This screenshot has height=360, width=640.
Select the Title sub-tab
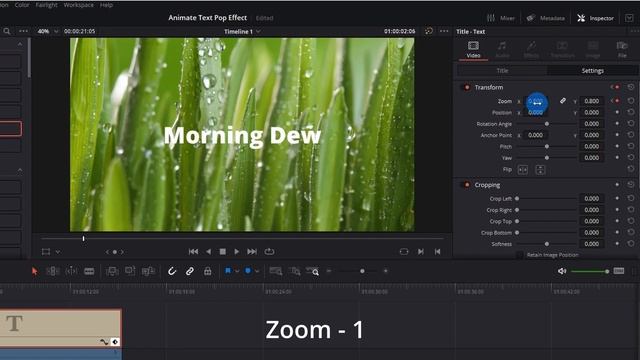[x=502, y=71]
